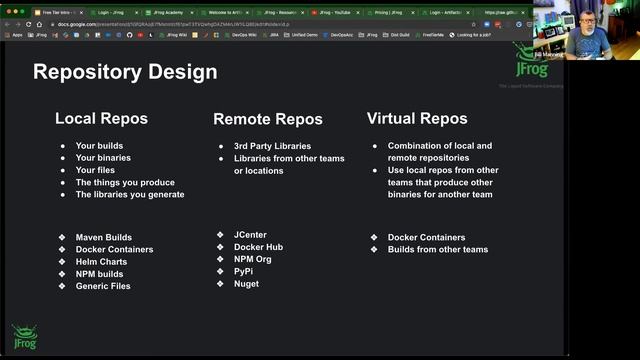Click the 'Docker Hub' list item
Screen dimensions: 640x360
(x=258, y=247)
